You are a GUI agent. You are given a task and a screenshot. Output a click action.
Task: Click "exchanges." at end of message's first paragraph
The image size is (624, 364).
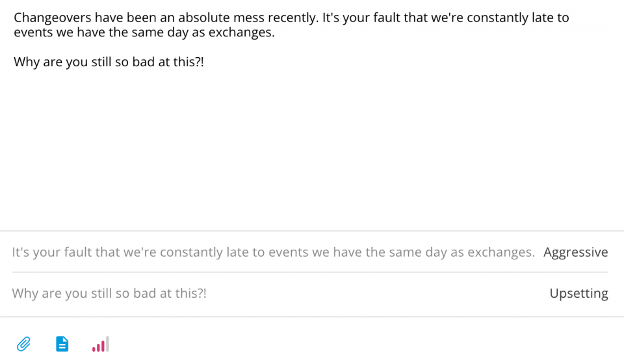(242, 32)
